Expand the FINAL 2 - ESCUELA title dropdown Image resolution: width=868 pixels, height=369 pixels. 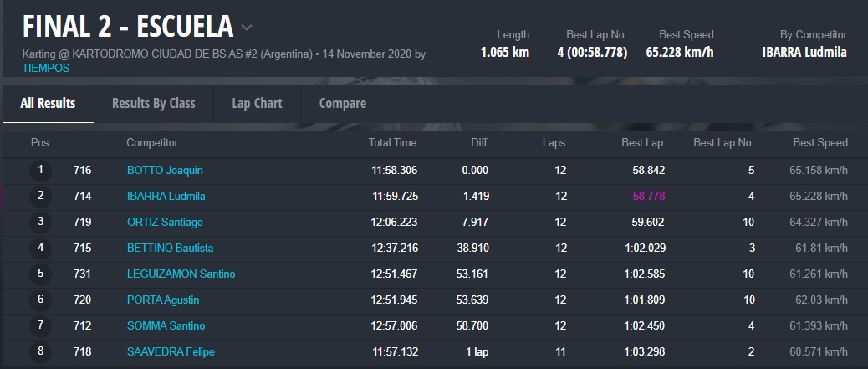tap(247, 28)
